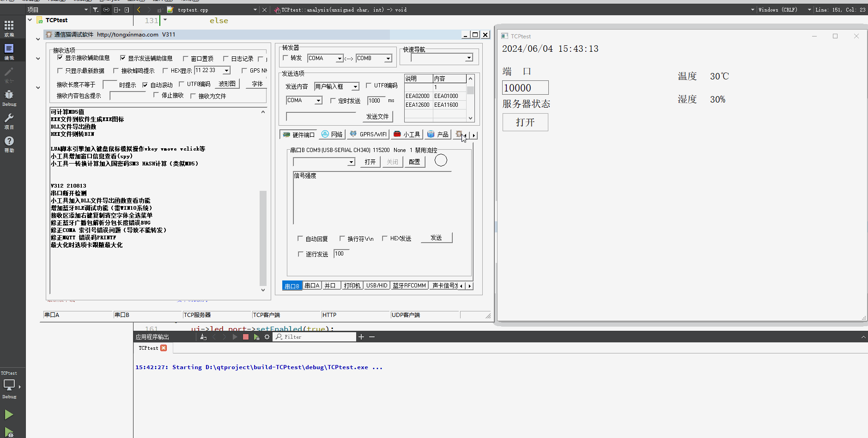
Task: Open COMA send port dropdown
Action: pyautogui.click(x=318, y=100)
